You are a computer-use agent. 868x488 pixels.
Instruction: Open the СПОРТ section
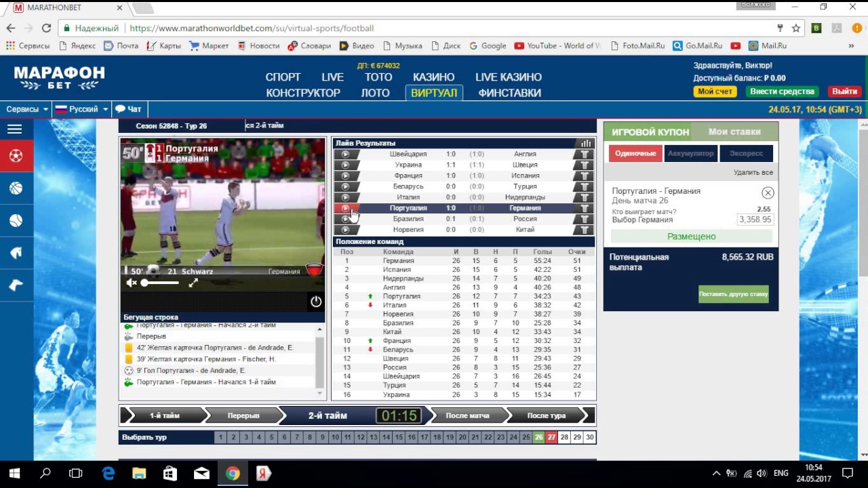pyautogui.click(x=283, y=77)
